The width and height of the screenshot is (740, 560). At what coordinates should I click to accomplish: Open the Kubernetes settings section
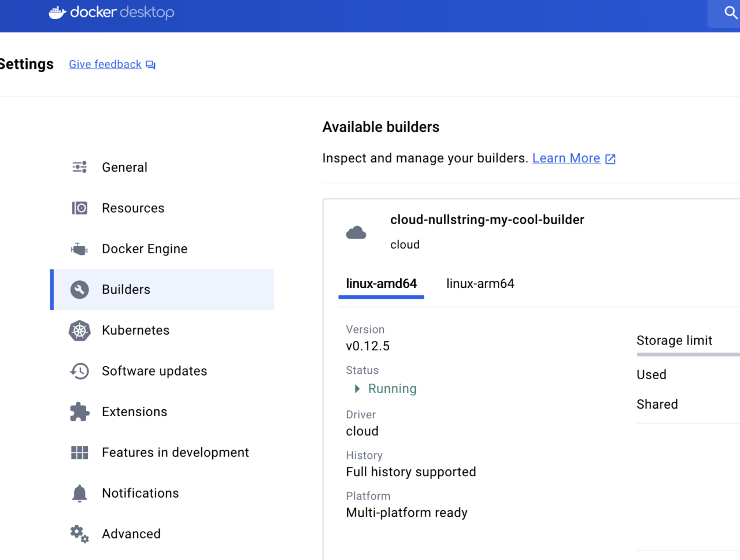tap(135, 330)
